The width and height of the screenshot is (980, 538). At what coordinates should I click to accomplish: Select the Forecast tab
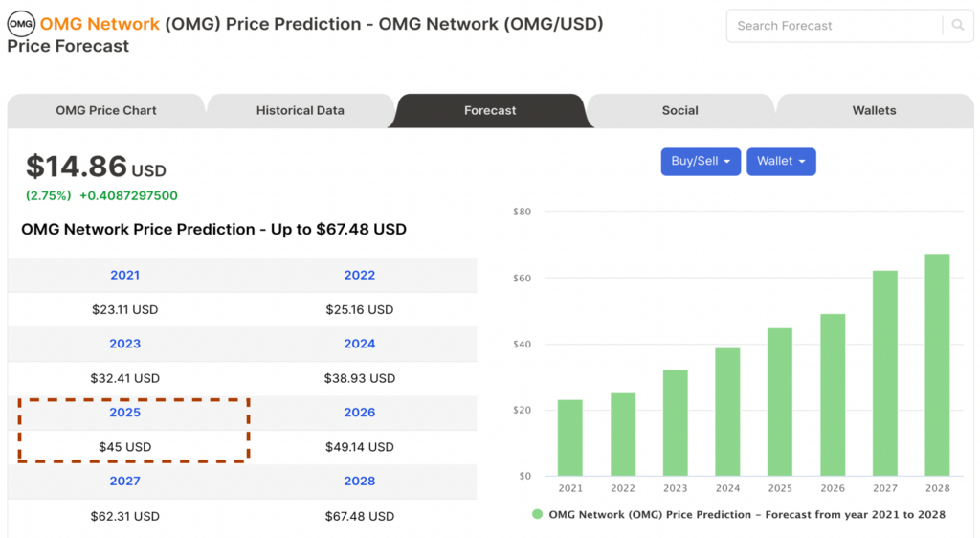(490, 111)
